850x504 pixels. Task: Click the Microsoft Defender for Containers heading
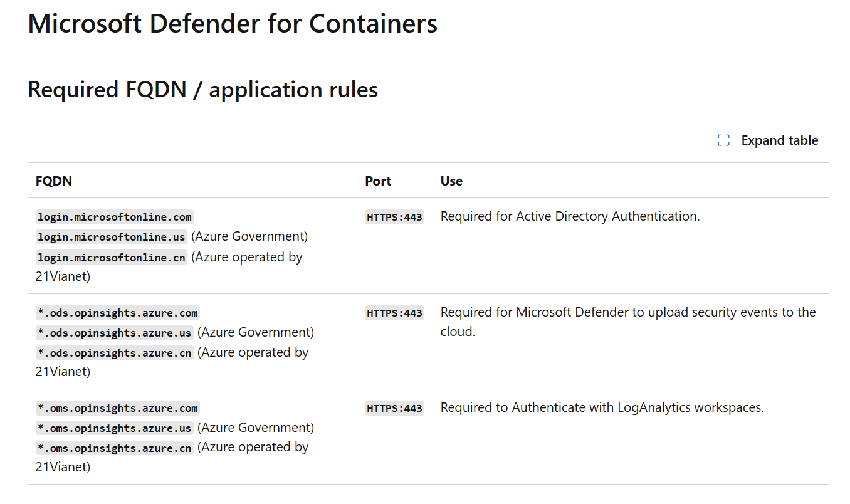[x=233, y=24]
